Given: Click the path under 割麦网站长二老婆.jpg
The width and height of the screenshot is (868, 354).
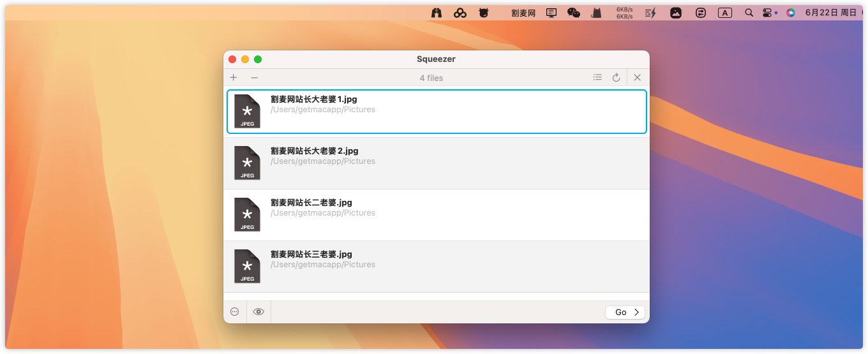Looking at the screenshot, I should (323, 213).
